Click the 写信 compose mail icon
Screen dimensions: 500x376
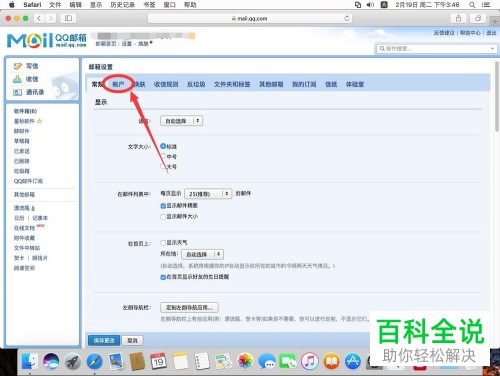click(17, 66)
